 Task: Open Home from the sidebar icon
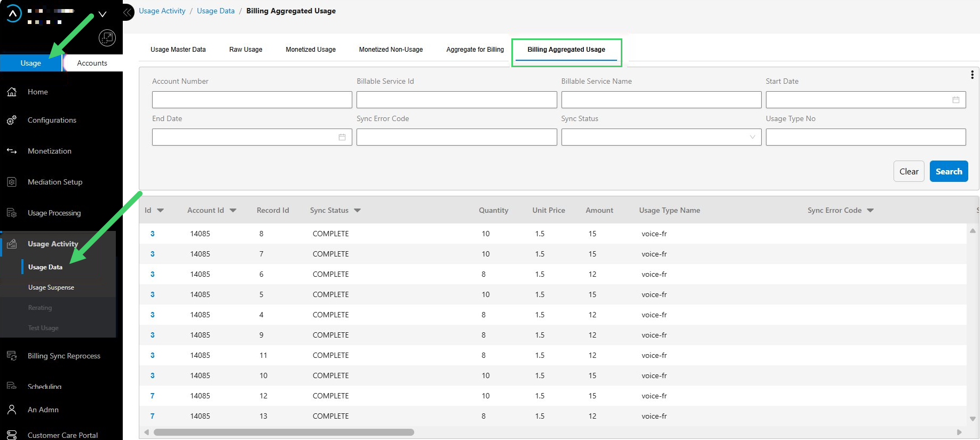coord(12,92)
